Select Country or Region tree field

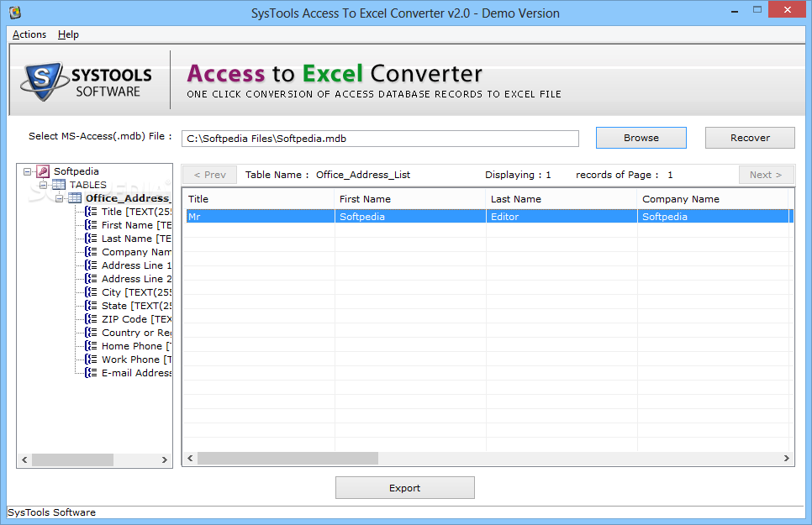click(136, 333)
